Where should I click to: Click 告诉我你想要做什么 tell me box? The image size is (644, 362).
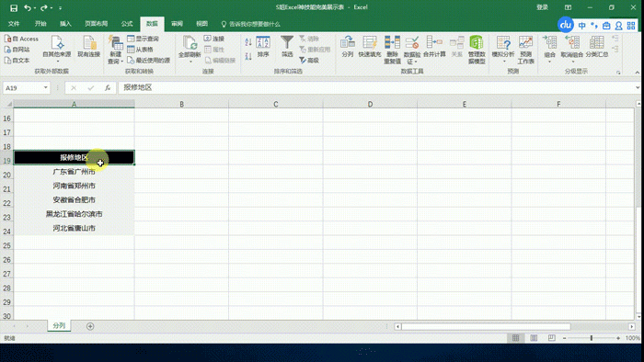pyautogui.click(x=250, y=24)
